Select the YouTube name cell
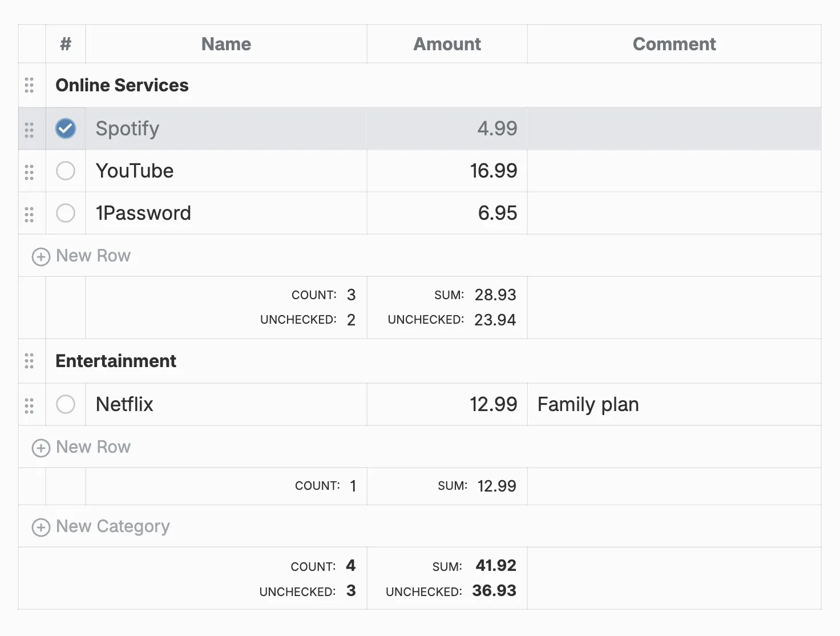 [226, 171]
